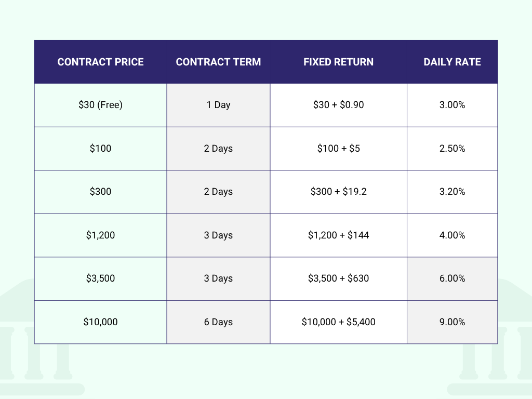532x399 pixels.
Task: Select the $3,500 contract price cell
Action: tap(100, 278)
